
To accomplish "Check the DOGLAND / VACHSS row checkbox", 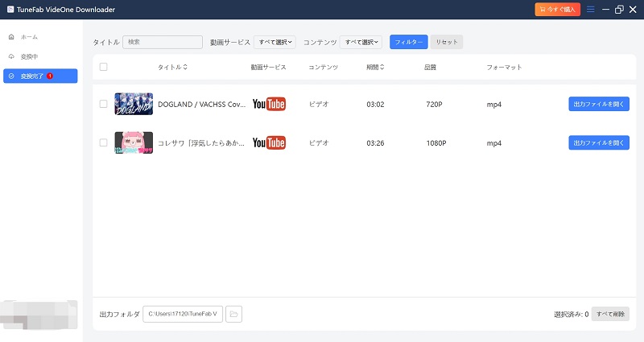I will [x=104, y=105].
